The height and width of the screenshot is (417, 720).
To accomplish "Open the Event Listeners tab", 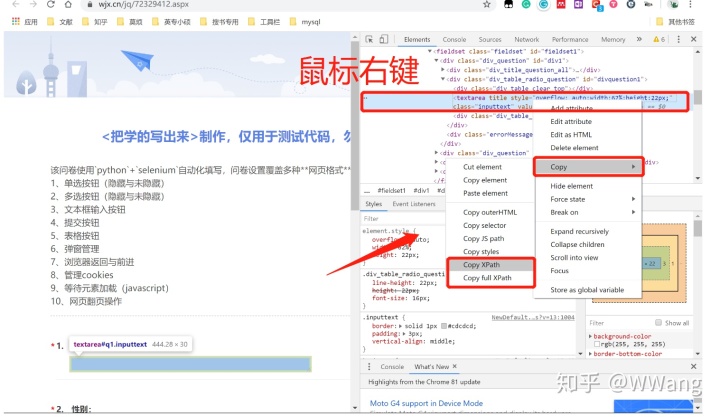I will (414, 204).
